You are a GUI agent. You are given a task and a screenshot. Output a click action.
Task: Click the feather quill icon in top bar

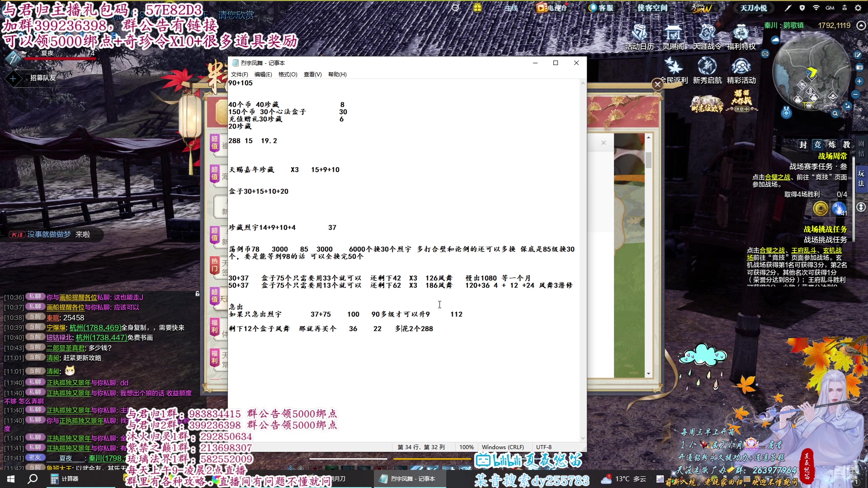coord(788,8)
